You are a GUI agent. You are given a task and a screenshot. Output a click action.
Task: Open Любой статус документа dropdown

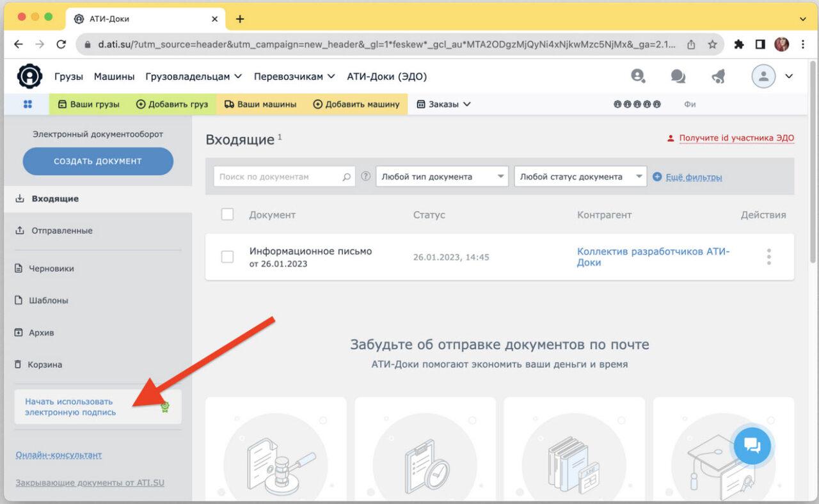tap(580, 177)
